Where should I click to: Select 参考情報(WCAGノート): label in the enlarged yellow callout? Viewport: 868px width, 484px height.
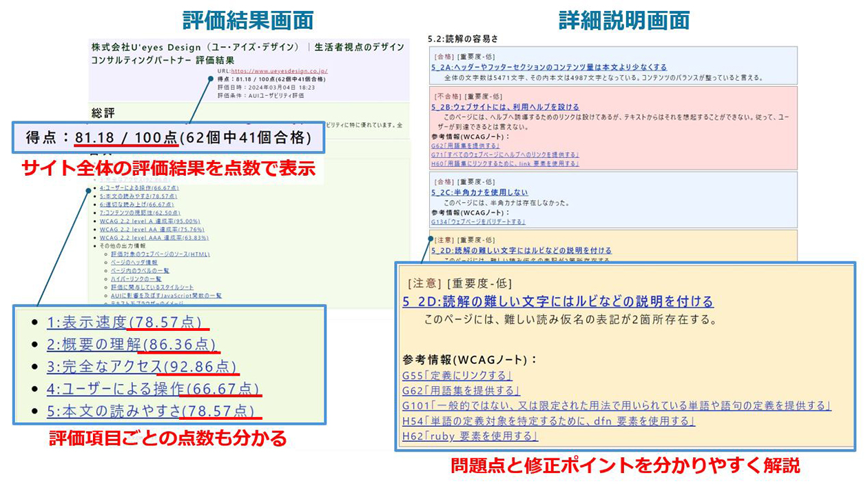tap(469, 360)
